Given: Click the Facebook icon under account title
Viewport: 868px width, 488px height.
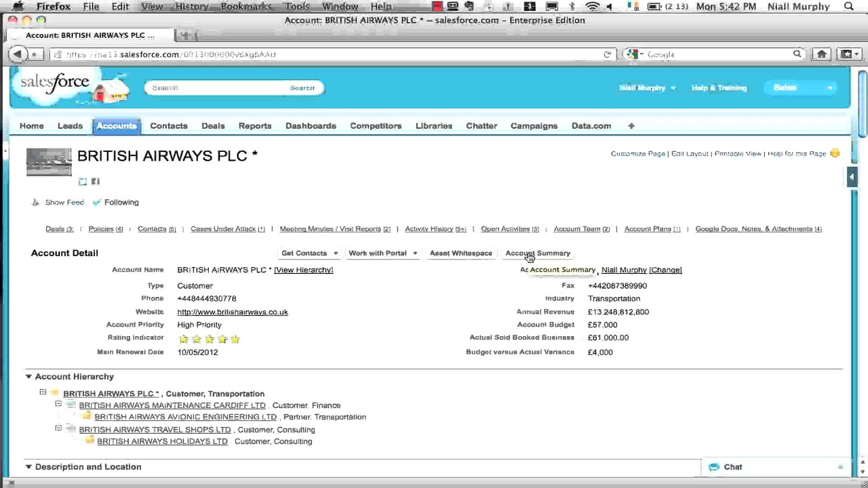Looking at the screenshot, I should coord(96,181).
